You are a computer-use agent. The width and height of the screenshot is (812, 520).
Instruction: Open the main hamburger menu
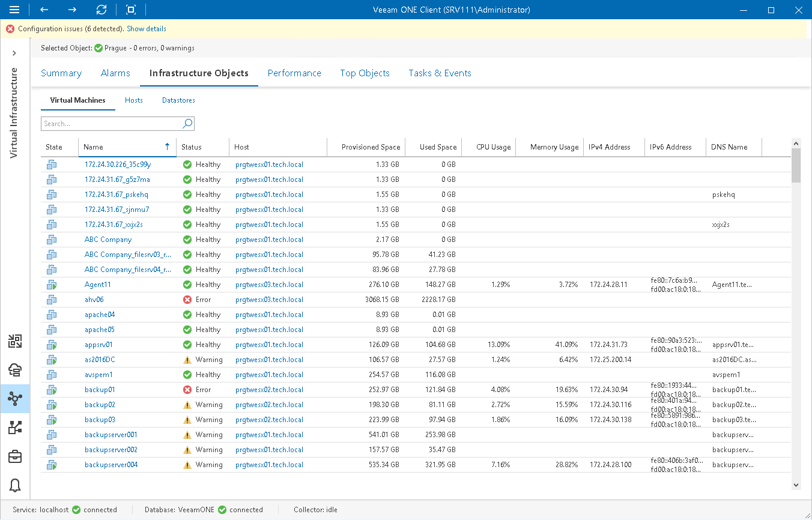[14, 10]
